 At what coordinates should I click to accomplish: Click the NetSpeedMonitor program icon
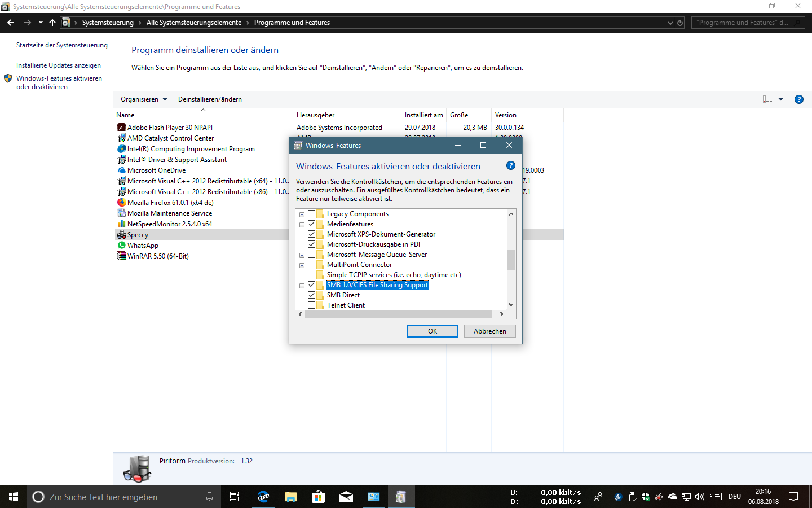121,224
